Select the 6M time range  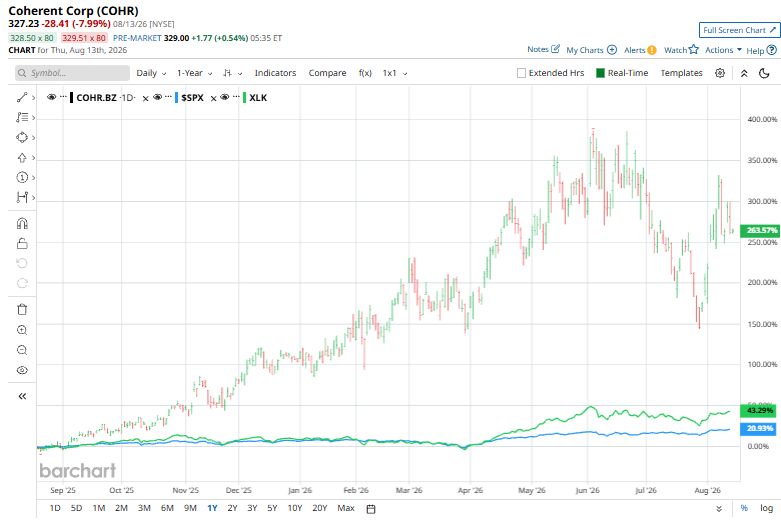[167, 508]
